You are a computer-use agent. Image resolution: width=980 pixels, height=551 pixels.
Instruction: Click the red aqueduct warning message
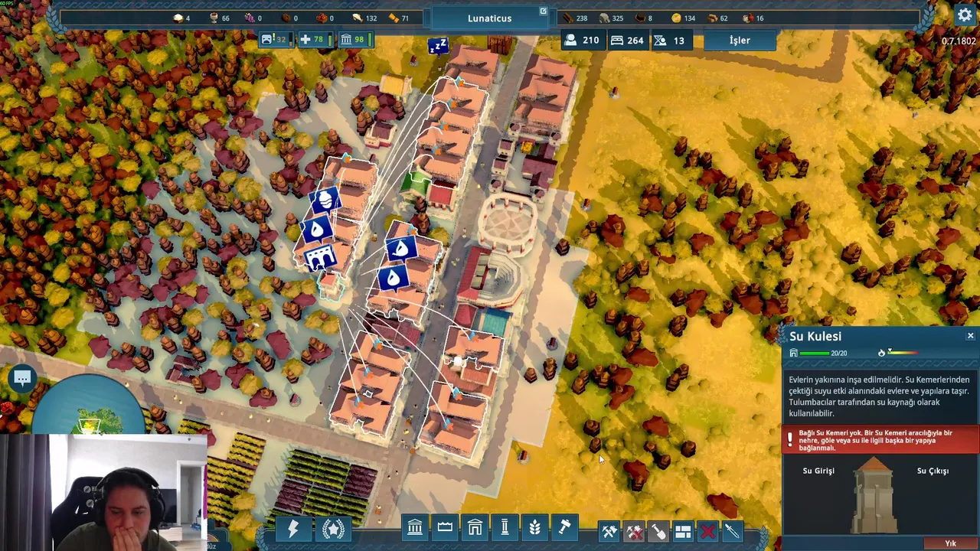pos(880,440)
